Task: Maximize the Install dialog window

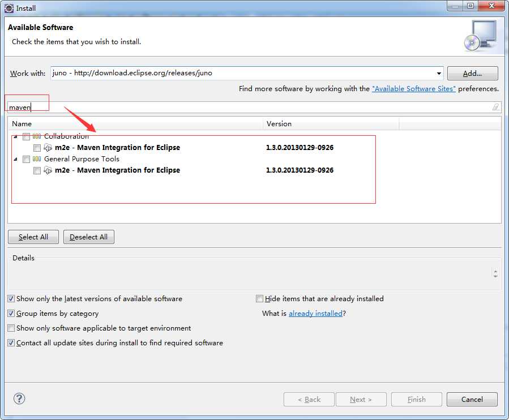Action: pyautogui.click(x=470, y=6)
